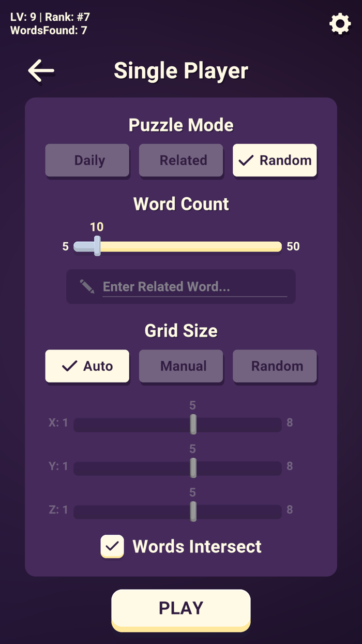Click the back arrow to leave Single Player

click(x=40, y=71)
